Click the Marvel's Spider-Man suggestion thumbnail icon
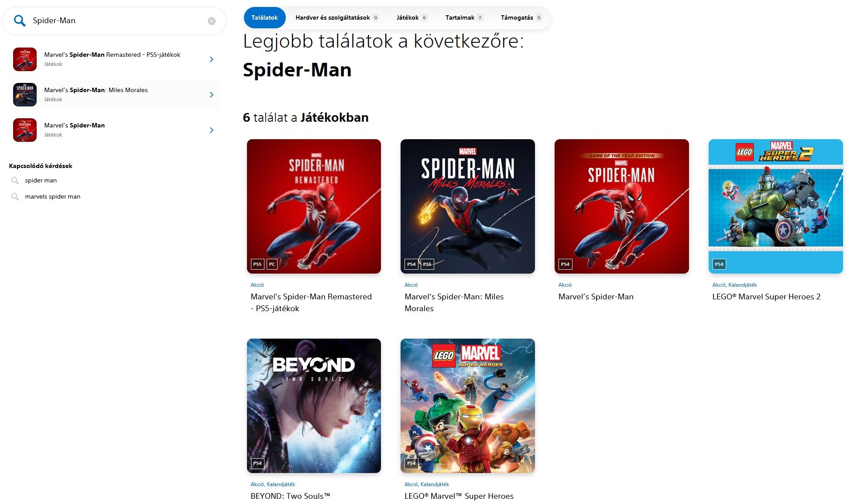Viewport: 857px width, 504px height. (25, 130)
